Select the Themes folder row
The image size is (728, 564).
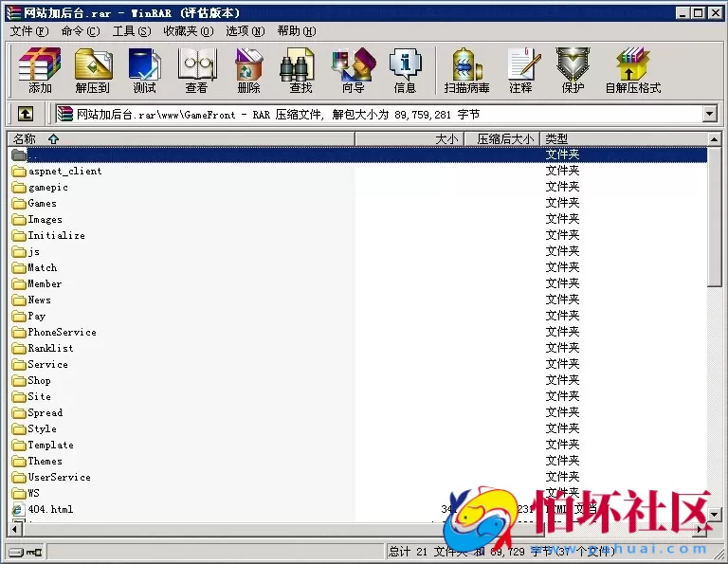pos(357,461)
